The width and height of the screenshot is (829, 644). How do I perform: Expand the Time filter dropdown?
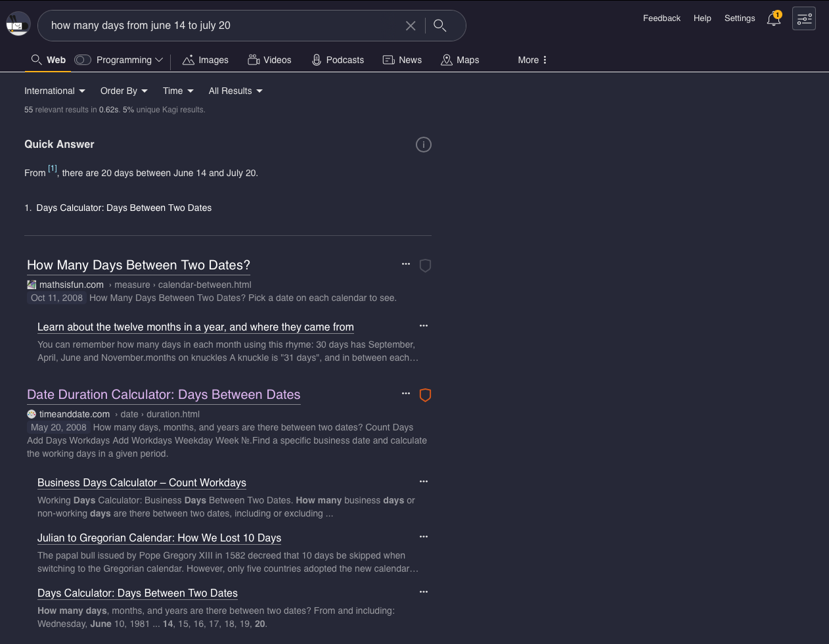tap(178, 91)
